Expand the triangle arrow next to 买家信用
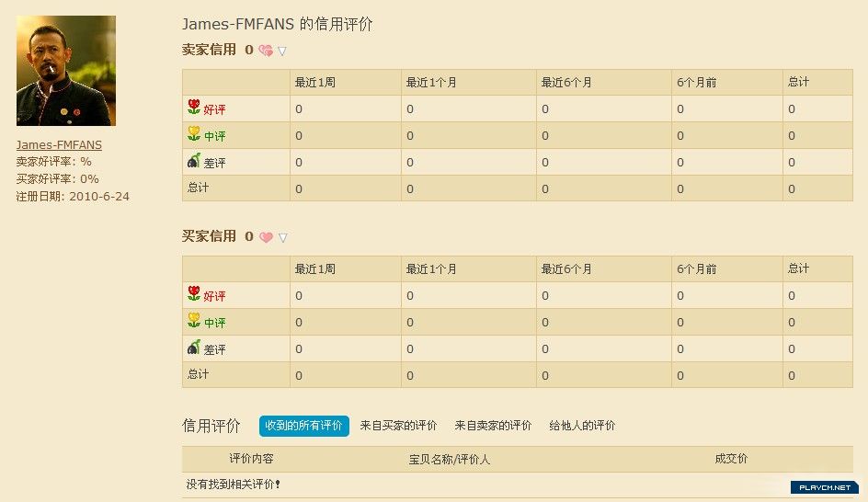Screen dimensions: 868x502 point(282,238)
